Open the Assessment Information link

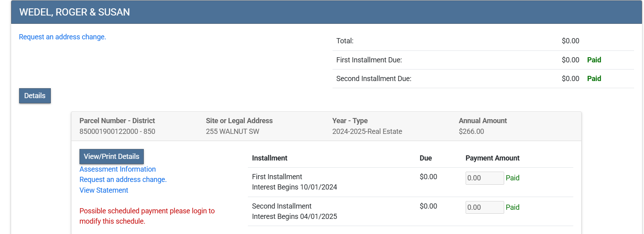[x=117, y=169]
